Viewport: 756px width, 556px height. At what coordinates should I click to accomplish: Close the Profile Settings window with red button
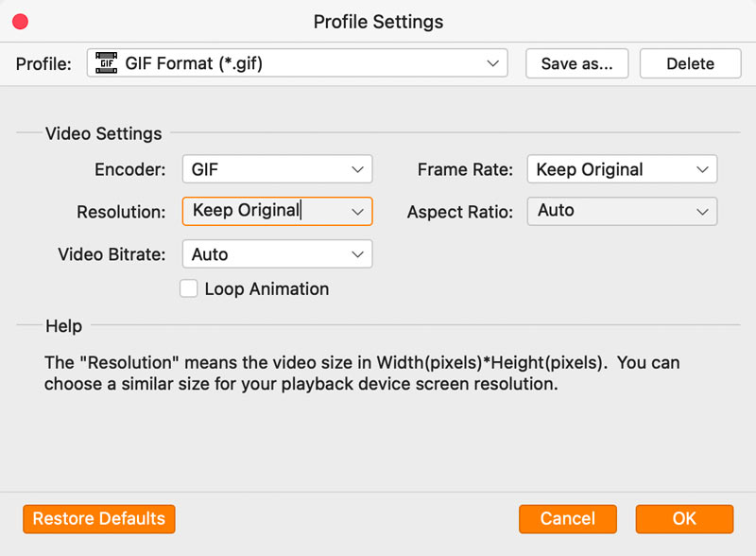click(x=19, y=21)
